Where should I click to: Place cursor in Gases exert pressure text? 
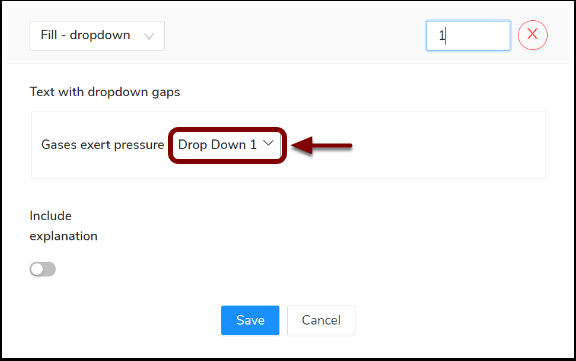(102, 145)
